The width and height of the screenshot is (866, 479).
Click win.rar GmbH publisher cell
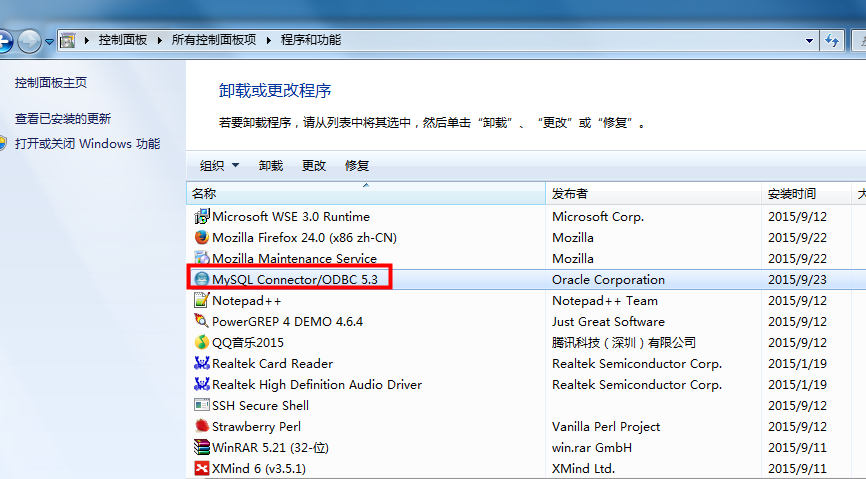(592, 448)
